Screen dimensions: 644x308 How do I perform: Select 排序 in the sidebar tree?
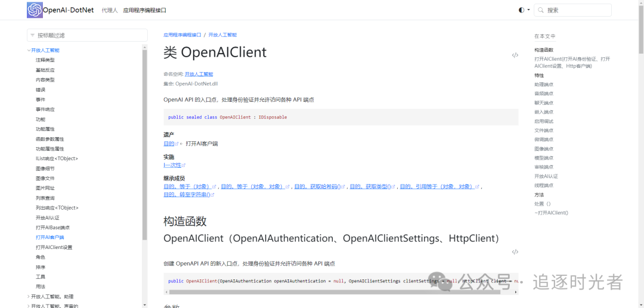pos(41,267)
